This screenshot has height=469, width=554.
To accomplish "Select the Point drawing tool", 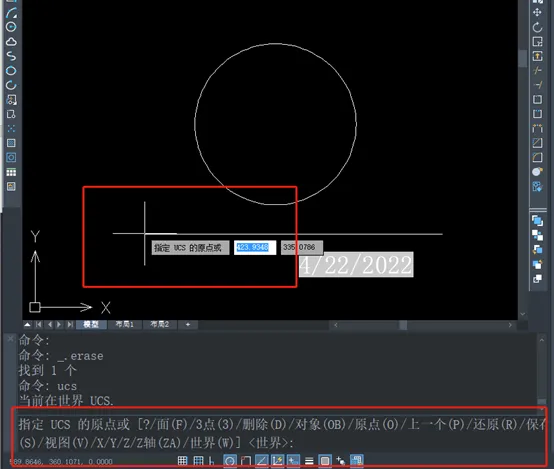I will coord(11,129).
